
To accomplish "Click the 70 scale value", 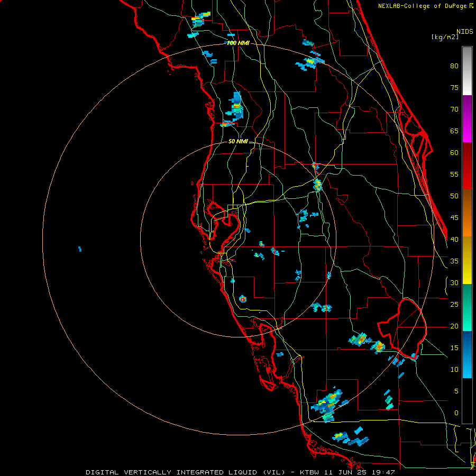I will [454, 109].
